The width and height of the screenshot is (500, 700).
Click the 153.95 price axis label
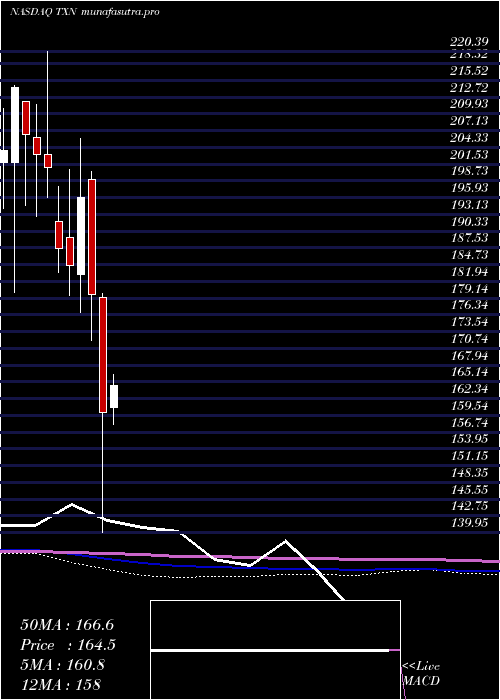(x=469, y=439)
